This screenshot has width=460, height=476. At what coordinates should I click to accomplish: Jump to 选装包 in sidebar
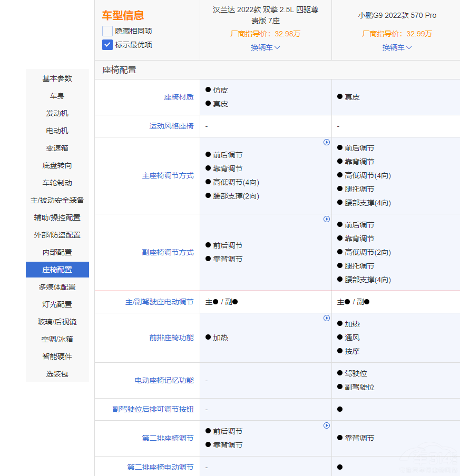[57, 374]
